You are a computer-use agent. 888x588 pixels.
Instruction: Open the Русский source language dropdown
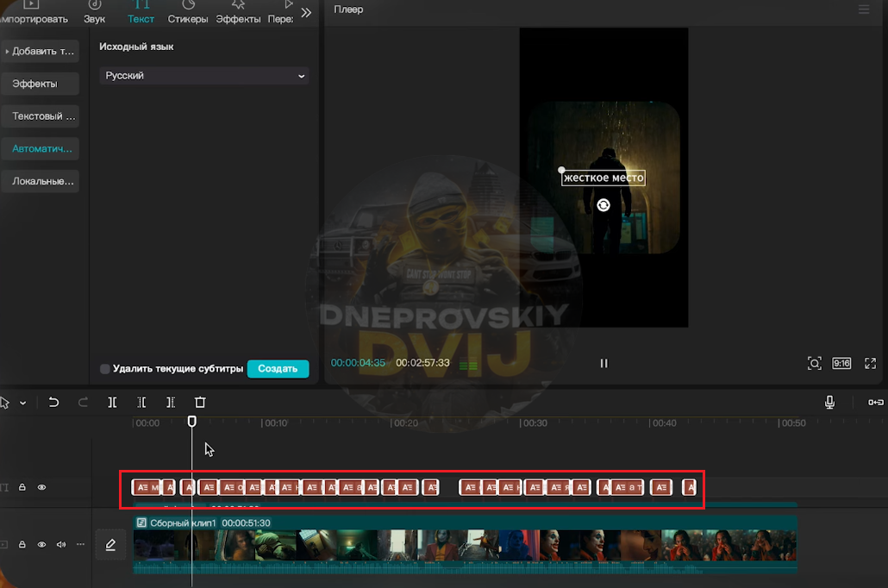[203, 75]
